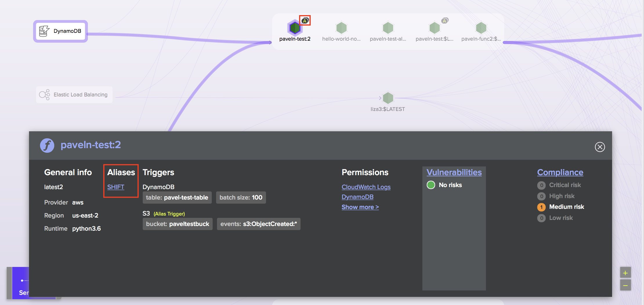The width and height of the screenshot is (644, 305).
Task: Click the hello-world-no... node label
Action: 341,39
